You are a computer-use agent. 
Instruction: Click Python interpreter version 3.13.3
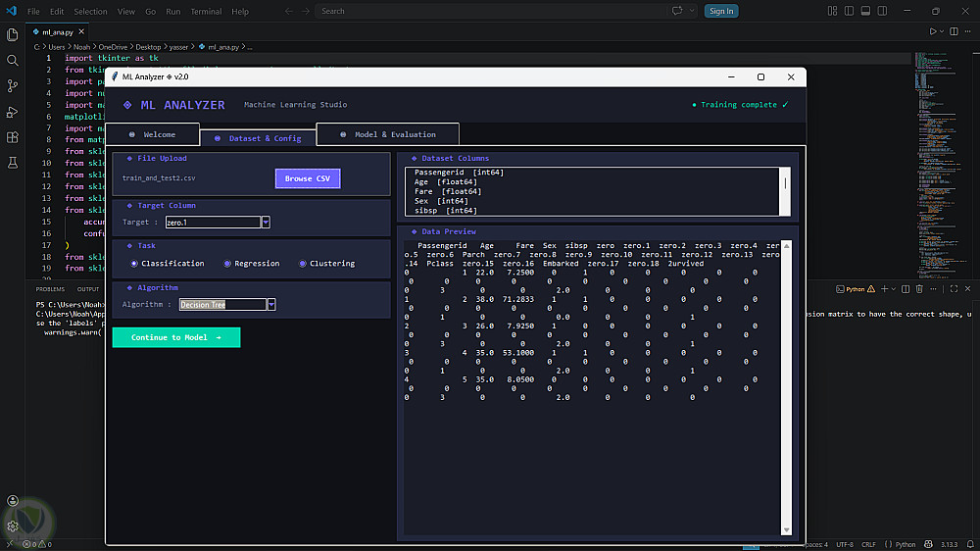click(x=949, y=545)
